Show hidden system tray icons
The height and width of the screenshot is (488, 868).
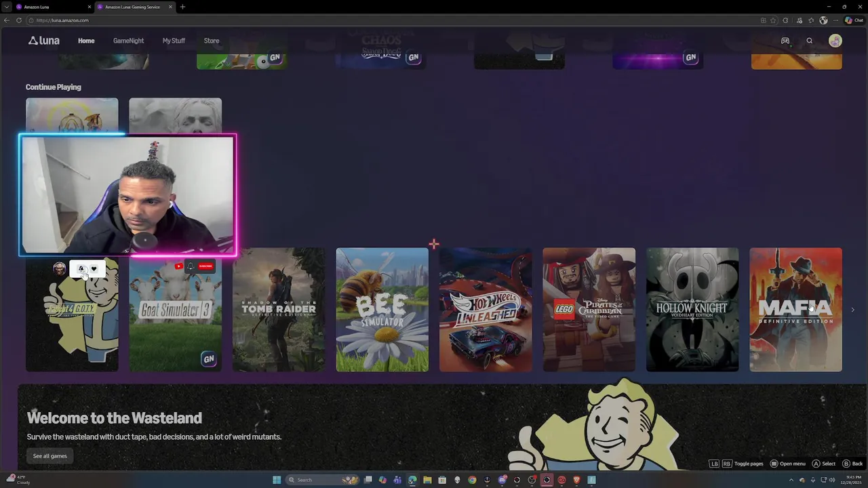pyautogui.click(x=791, y=480)
